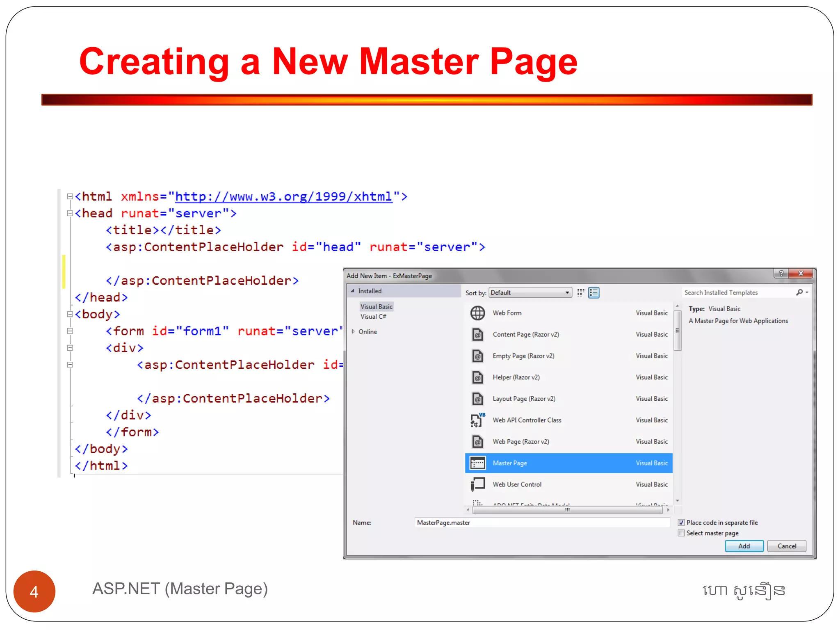Image resolution: width=840 pixels, height=630 pixels.
Task: Select Visual C# in template tree
Action: click(x=373, y=317)
